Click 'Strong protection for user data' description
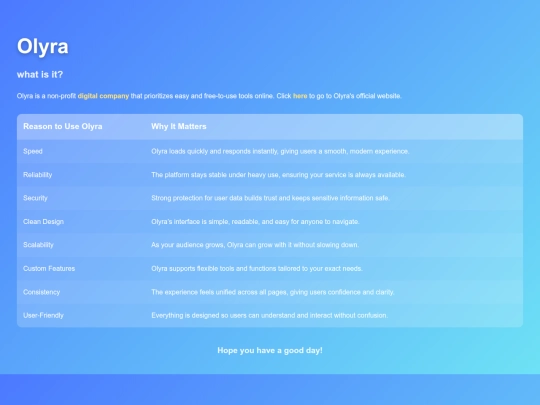 (270, 198)
